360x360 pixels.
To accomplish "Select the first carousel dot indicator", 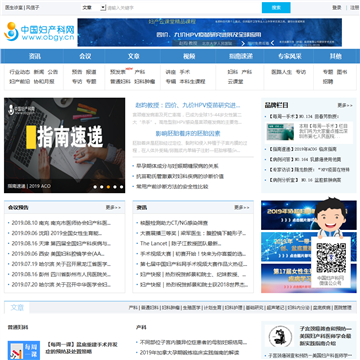I will pyautogui.click(x=95, y=187).
